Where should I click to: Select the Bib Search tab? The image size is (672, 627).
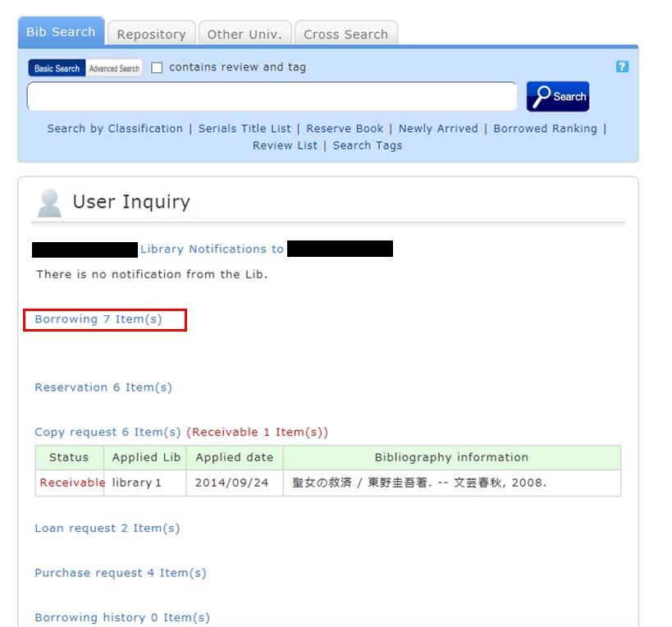pos(61,32)
